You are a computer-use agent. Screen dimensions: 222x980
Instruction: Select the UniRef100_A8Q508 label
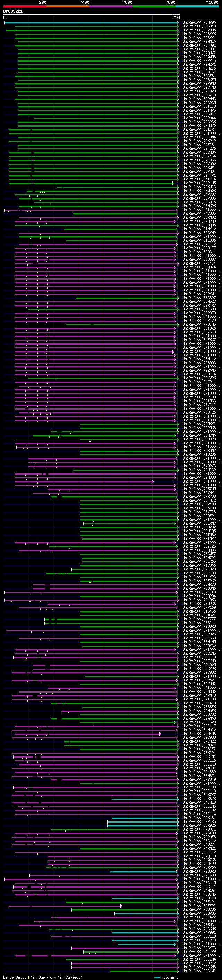(199, 191)
